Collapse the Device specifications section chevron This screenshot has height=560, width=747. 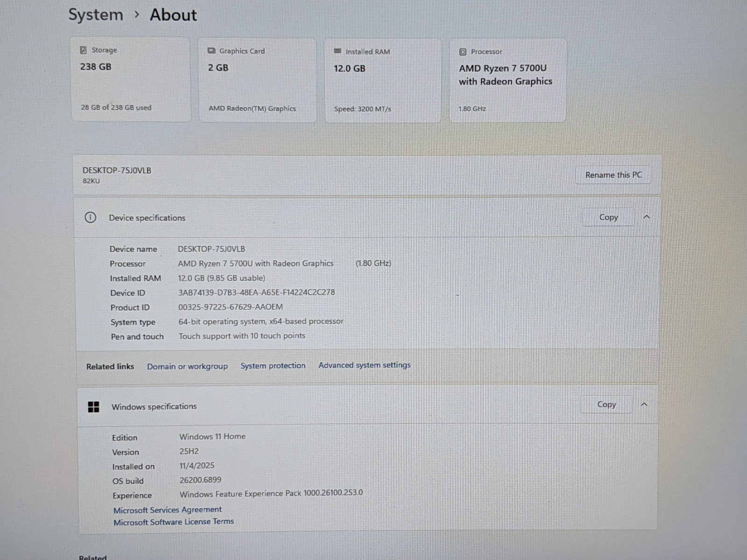647,217
